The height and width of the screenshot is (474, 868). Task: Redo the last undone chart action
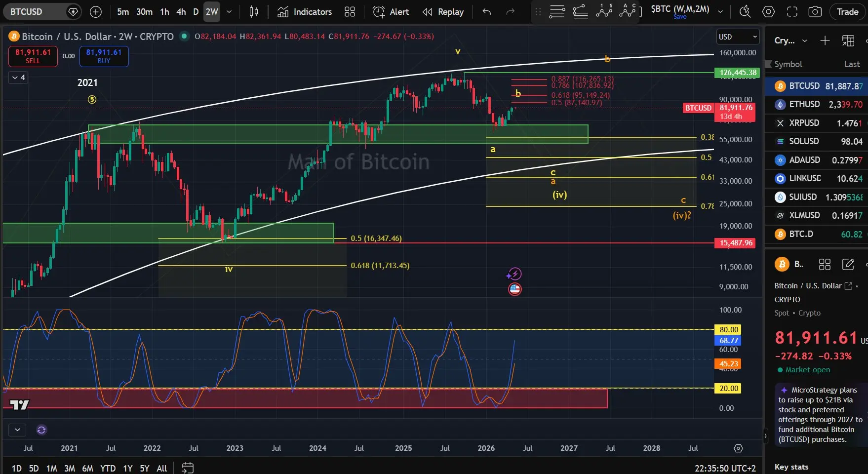coord(511,12)
